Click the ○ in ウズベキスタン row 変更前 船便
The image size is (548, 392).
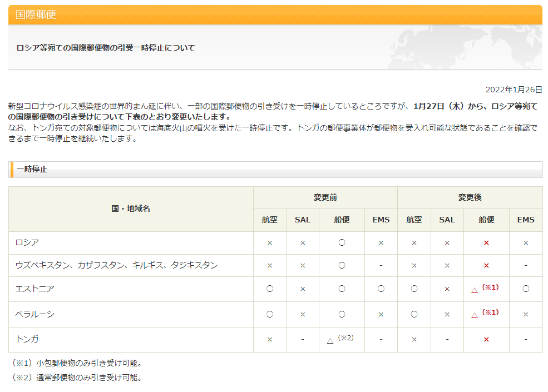342,265
